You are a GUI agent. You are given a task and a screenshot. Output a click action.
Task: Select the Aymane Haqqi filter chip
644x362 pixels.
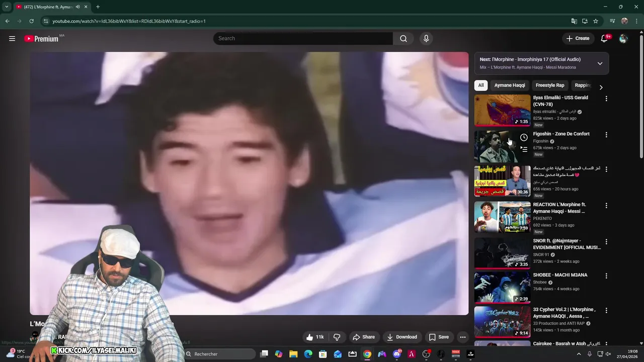coord(509,85)
